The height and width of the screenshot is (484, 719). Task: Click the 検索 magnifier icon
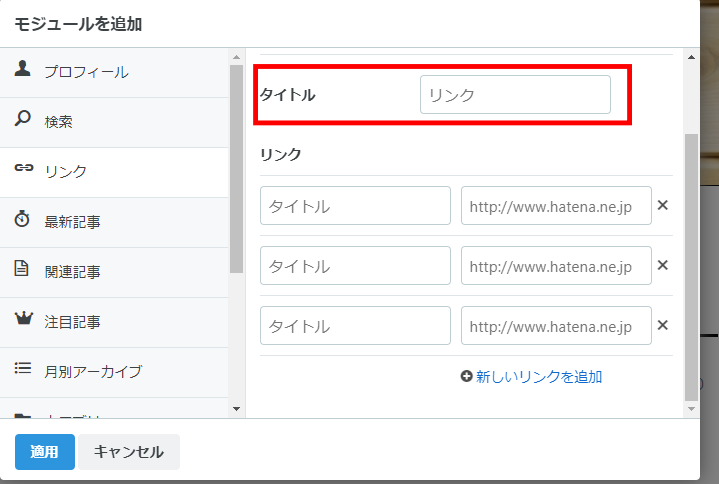coord(22,118)
